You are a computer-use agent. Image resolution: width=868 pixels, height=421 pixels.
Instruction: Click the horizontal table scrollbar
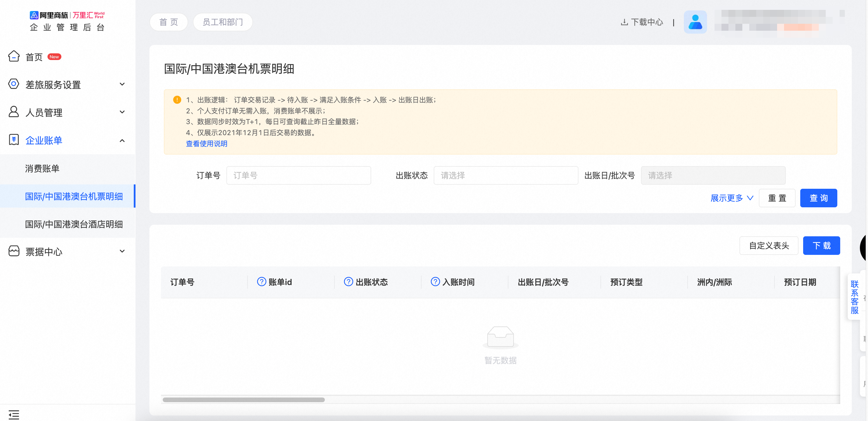[243, 400]
